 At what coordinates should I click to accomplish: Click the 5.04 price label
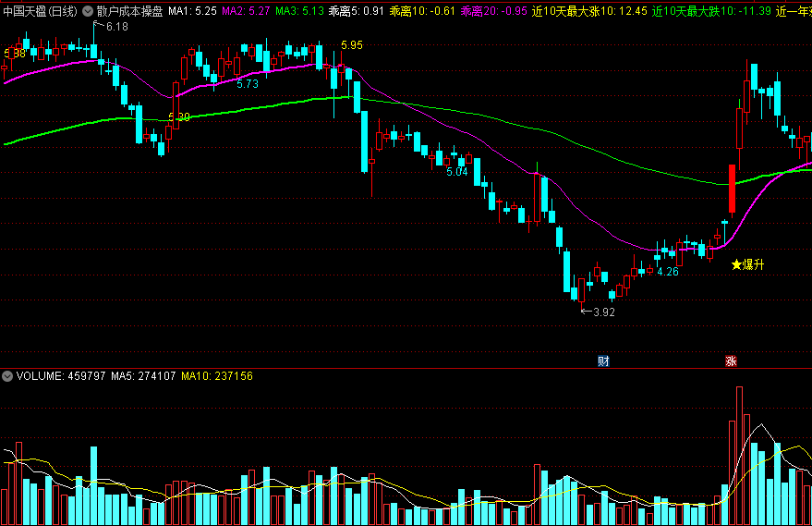[457, 172]
